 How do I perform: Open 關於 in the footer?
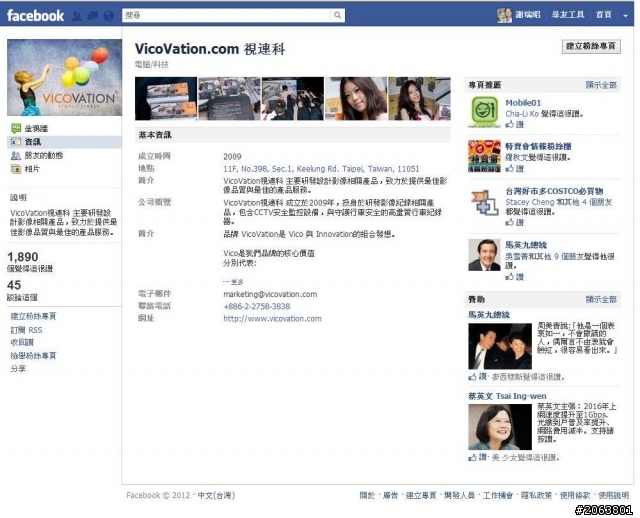tap(367, 495)
